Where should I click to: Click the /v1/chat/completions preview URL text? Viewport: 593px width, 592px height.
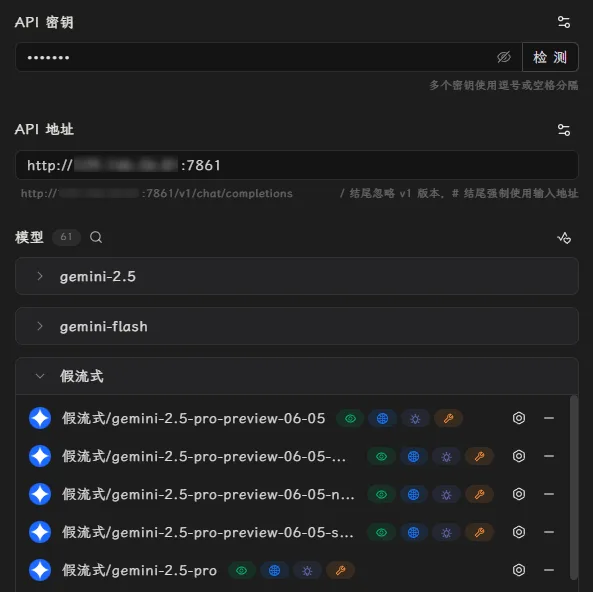[x=157, y=194]
